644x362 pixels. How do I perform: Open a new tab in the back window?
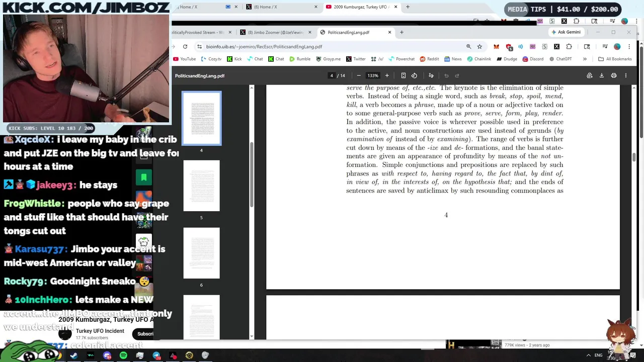[408, 7]
